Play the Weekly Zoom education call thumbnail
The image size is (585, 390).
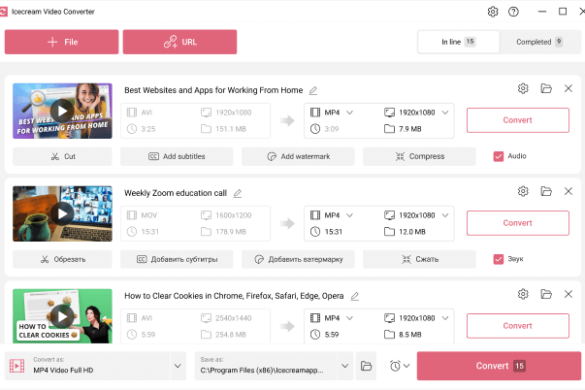tap(62, 214)
